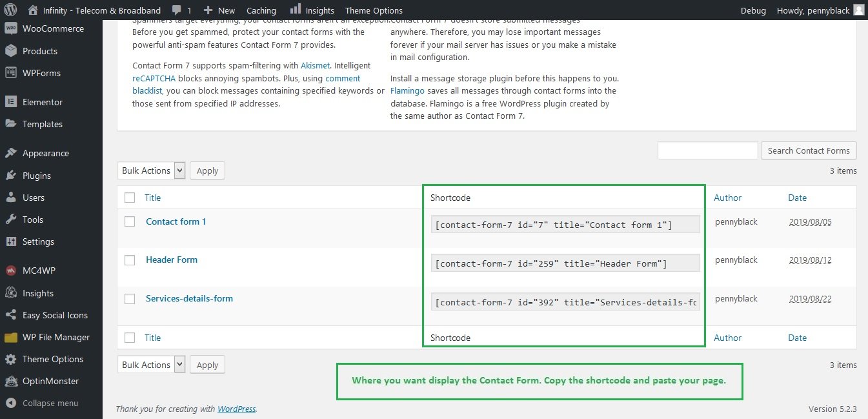Image resolution: width=868 pixels, height=419 pixels.
Task: Open the Settings sliders icon
Action: click(x=10, y=241)
